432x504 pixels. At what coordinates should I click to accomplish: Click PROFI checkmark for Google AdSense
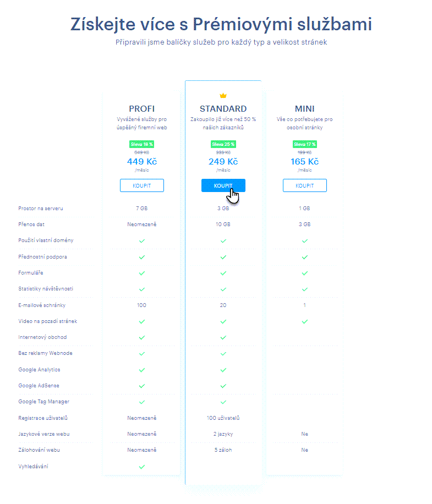pos(141,386)
